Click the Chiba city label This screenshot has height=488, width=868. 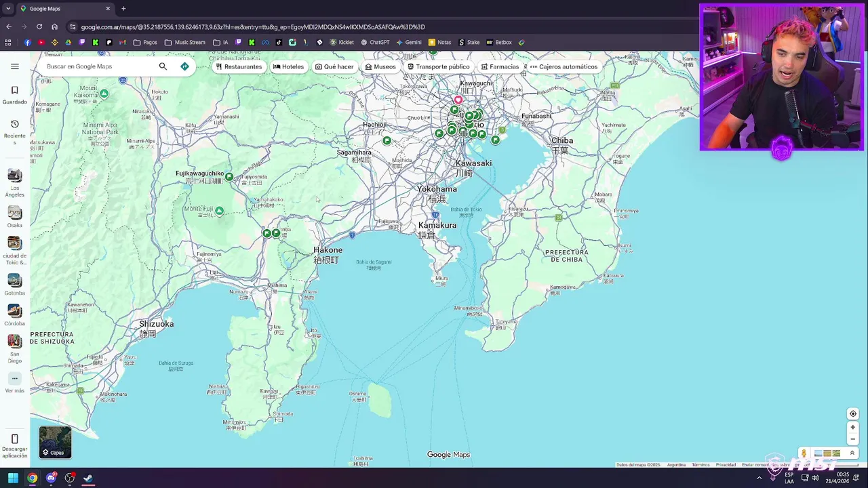[561, 140]
